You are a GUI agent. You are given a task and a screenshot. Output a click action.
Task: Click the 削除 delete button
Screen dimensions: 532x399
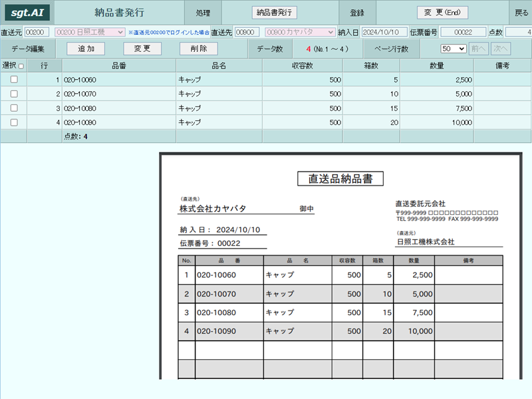198,49
